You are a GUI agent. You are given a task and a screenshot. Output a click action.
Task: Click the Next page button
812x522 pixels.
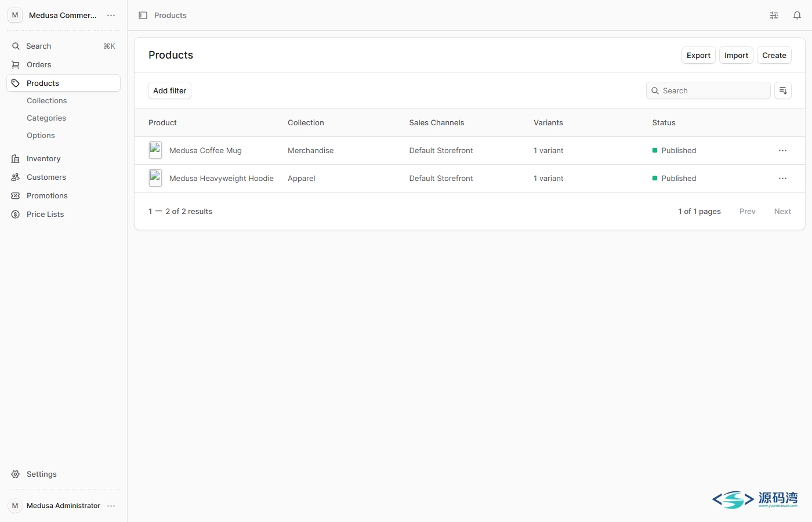pyautogui.click(x=782, y=212)
